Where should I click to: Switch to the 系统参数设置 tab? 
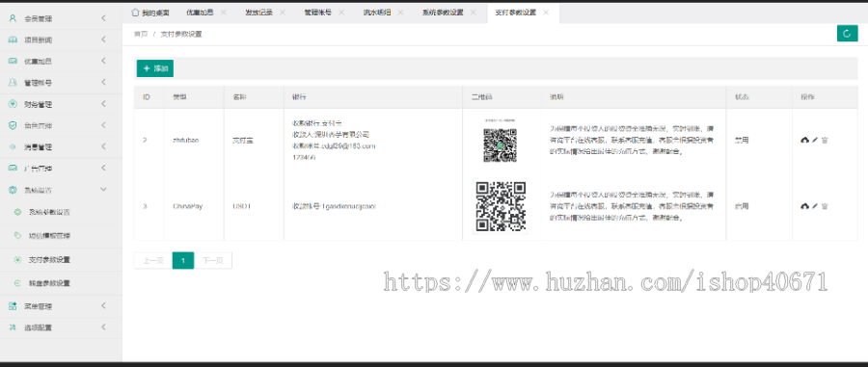click(x=443, y=13)
